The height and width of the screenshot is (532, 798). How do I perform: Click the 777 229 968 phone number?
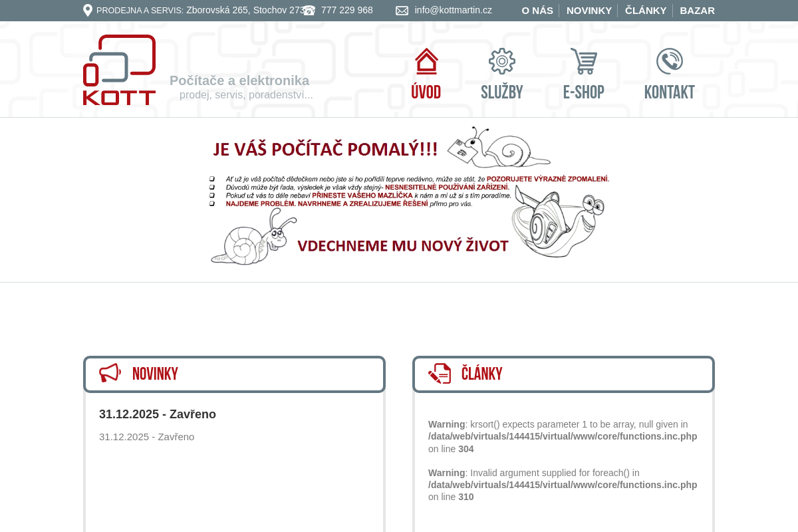346,10
